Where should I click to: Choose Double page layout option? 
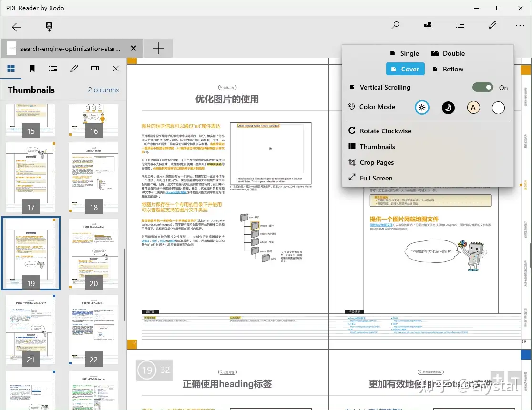point(448,53)
